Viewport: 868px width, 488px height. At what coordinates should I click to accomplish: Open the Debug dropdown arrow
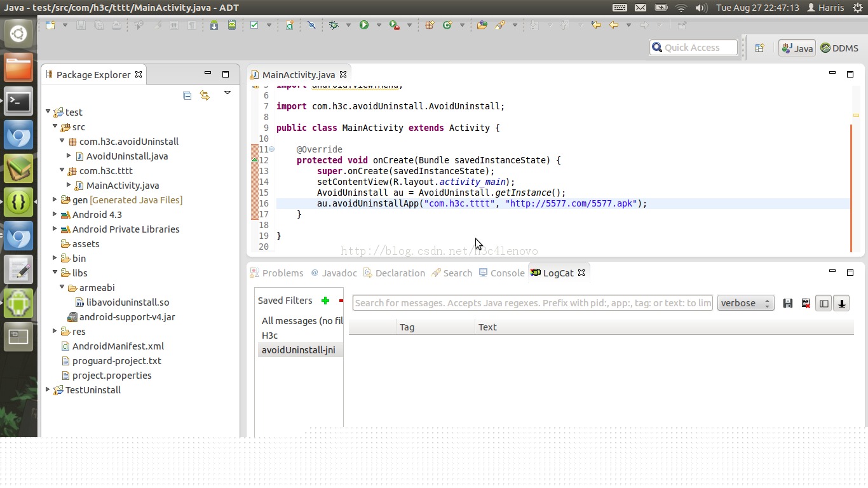point(348,25)
